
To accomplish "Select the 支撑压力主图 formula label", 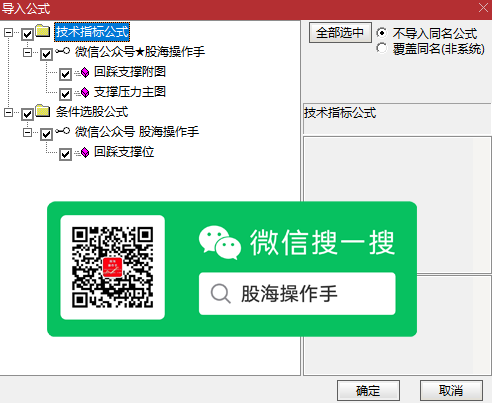I will coord(130,92).
